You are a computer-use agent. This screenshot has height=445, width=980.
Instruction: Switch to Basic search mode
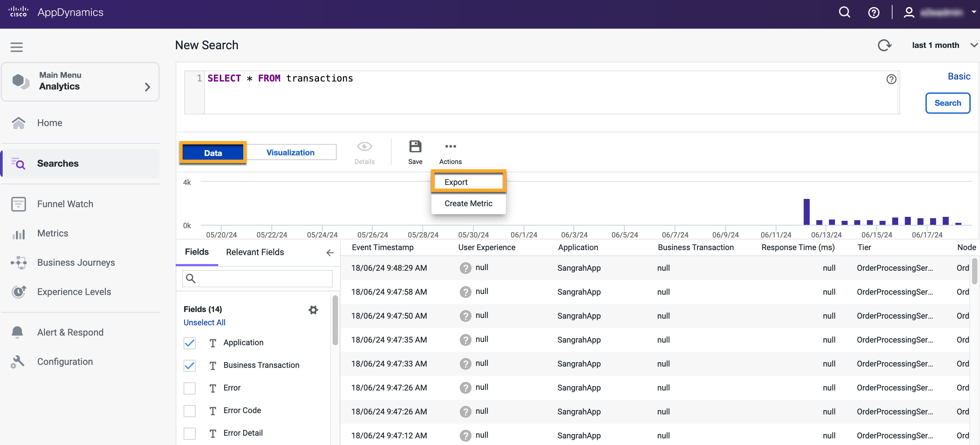tap(959, 76)
